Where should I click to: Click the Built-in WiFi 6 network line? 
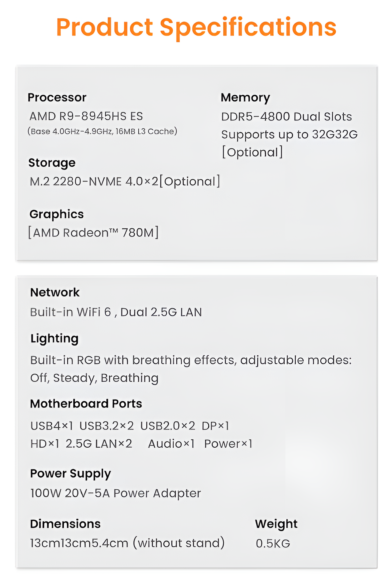[116, 312]
